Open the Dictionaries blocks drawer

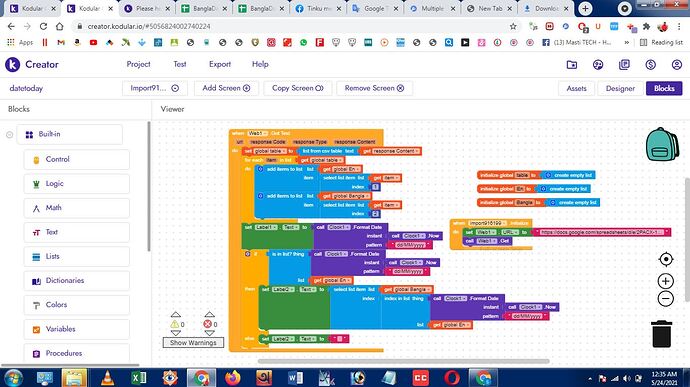click(76, 280)
